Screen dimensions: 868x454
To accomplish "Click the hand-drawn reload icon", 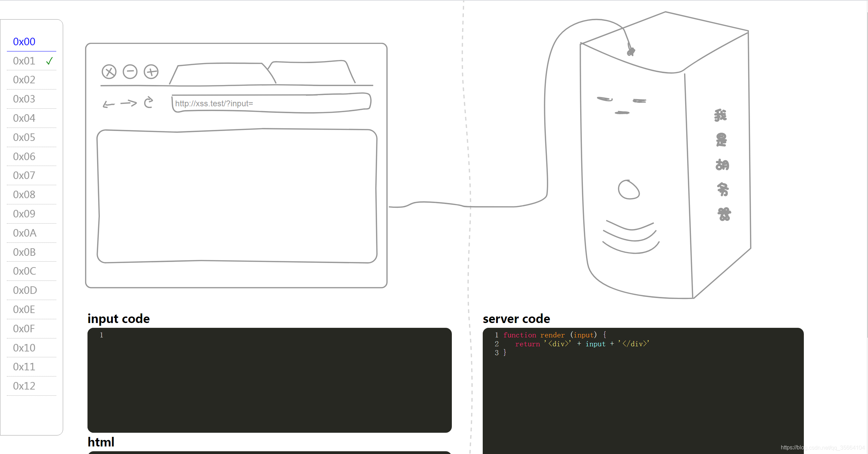I will tap(149, 102).
